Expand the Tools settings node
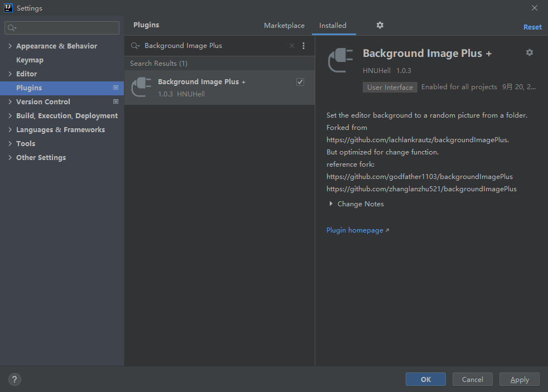The image size is (548, 392). pyautogui.click(x=10, y=143)
